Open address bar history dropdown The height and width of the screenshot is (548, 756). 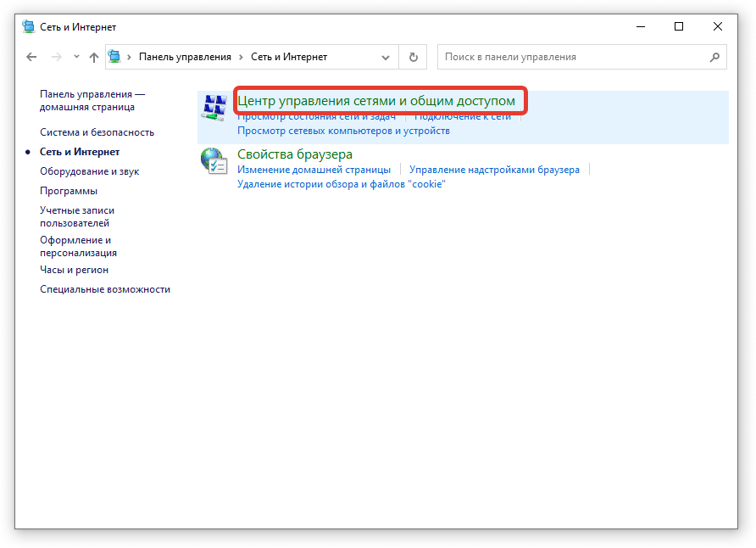(386, 58)
